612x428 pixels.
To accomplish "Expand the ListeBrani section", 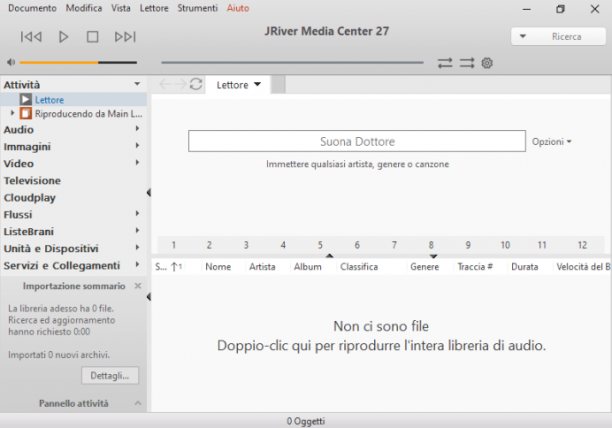I will coord(137,230).
